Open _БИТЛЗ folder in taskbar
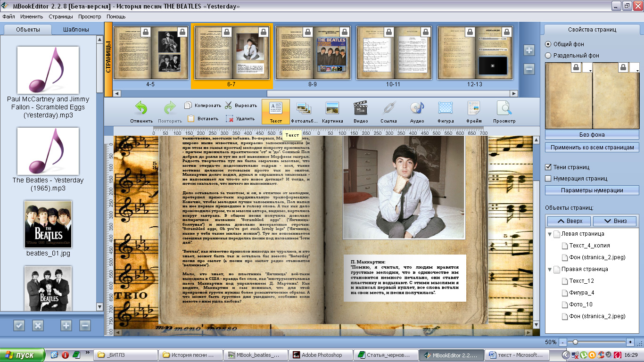Screen dimensions: 644x362 tap(125, 355)
